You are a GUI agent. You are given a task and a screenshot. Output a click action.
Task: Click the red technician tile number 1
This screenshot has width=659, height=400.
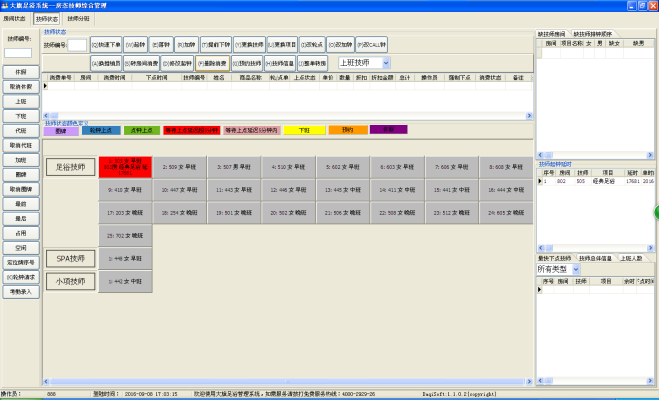(125, 166)
